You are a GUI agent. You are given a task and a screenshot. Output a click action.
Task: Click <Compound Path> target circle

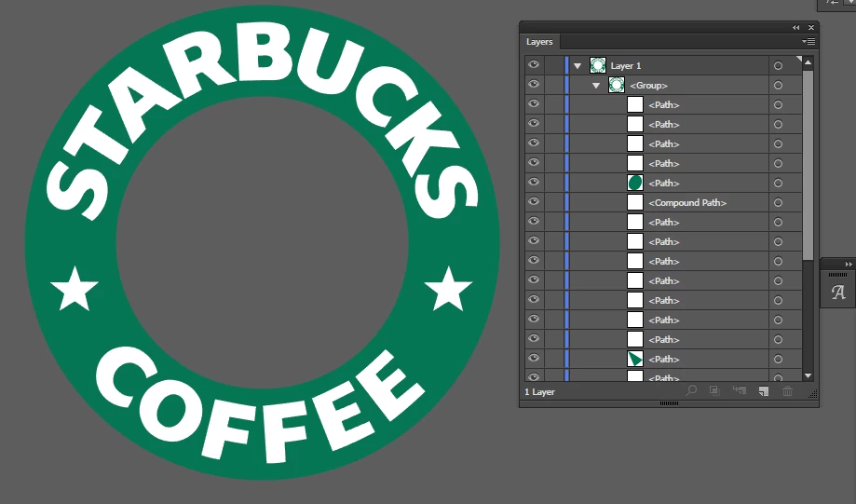778,202
